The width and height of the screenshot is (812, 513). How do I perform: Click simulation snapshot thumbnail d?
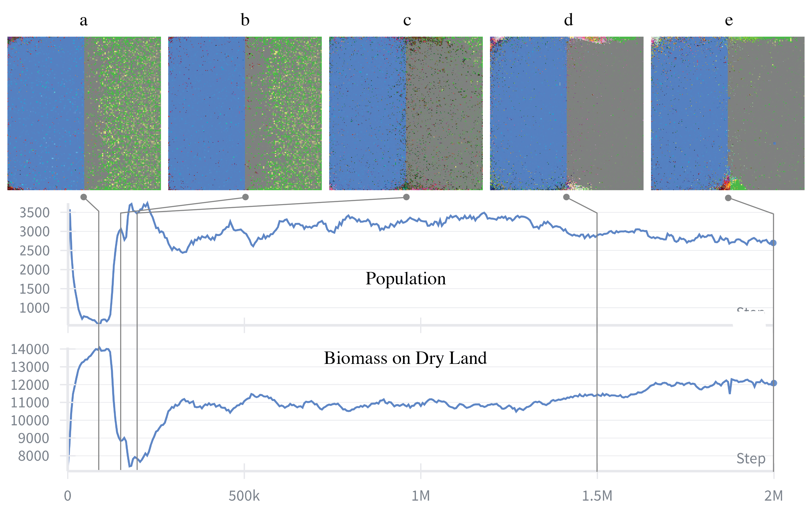coord(567,113)
